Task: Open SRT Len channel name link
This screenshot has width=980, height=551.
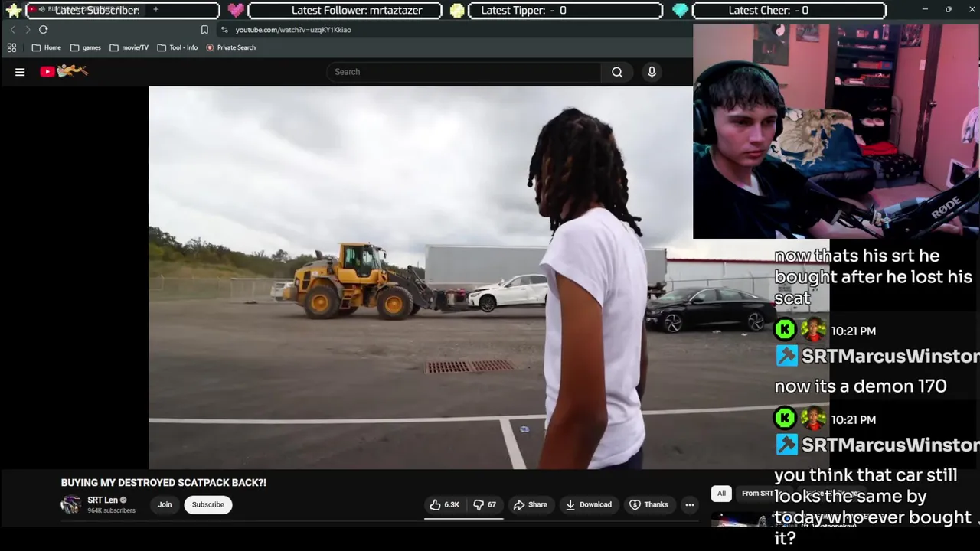Action: (103, 500)
